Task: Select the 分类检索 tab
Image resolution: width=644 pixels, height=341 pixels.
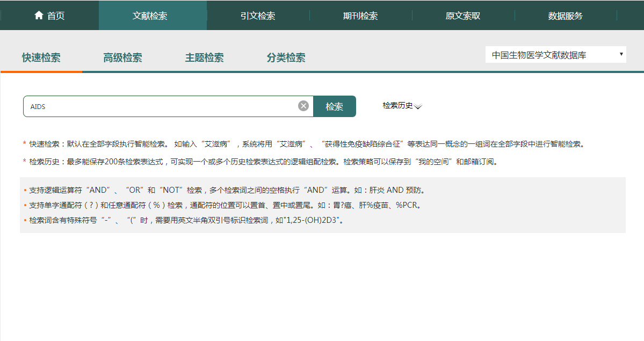Action: [286, 58]
